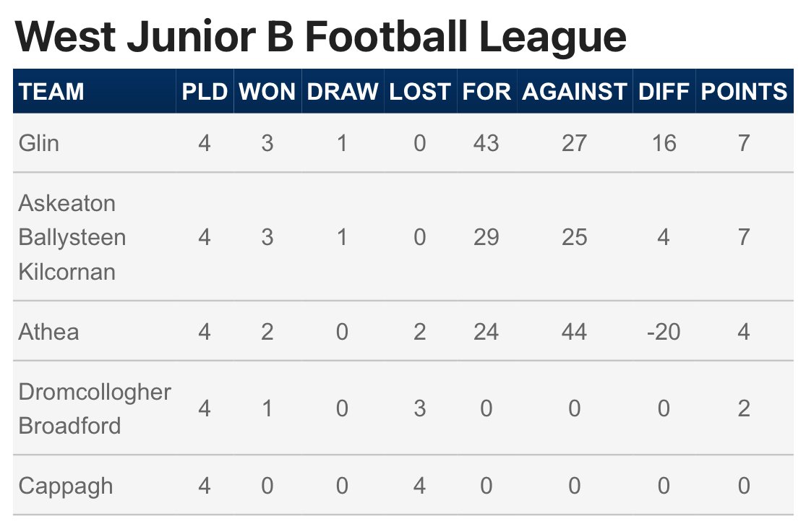Screen dimensions: 806x532
Task: Select the FOR column header
Action: pyautogui.click(x=486, y=92)
